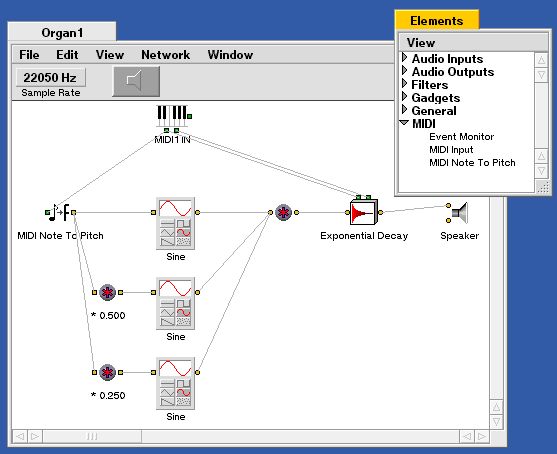Select the Exponential Decay node icon
Screen dimensions: 557x454
click(x=364, y=212)
